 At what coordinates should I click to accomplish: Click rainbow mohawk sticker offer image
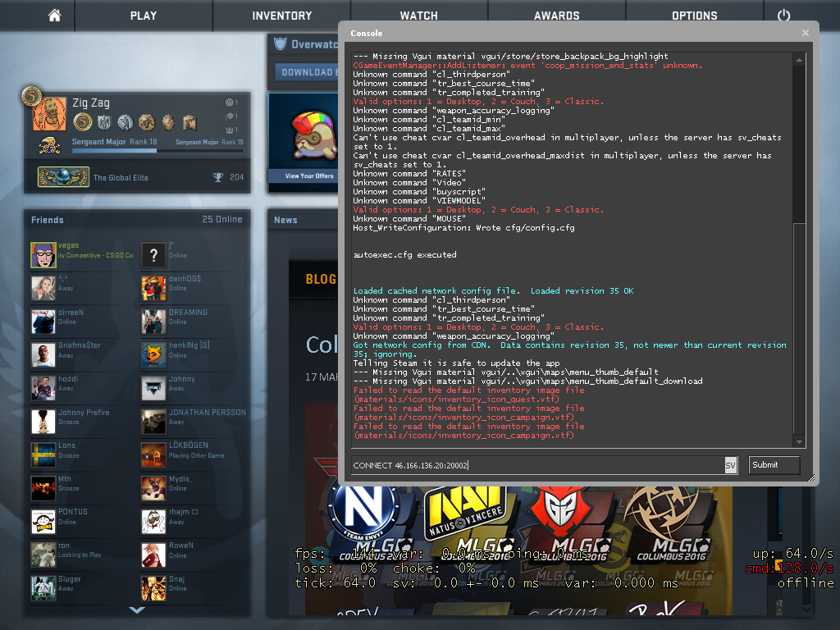pyautogui.click(x=313, y=136)
